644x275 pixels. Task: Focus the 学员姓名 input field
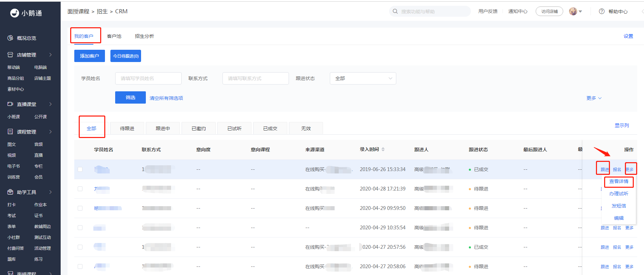(148, 78)
